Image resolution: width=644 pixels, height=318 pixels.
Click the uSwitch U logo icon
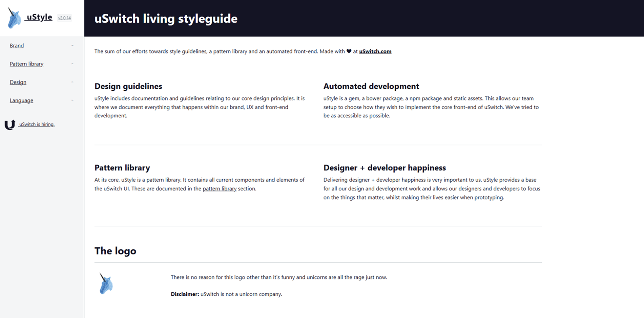pyautogui.click(x=10, y=124)
